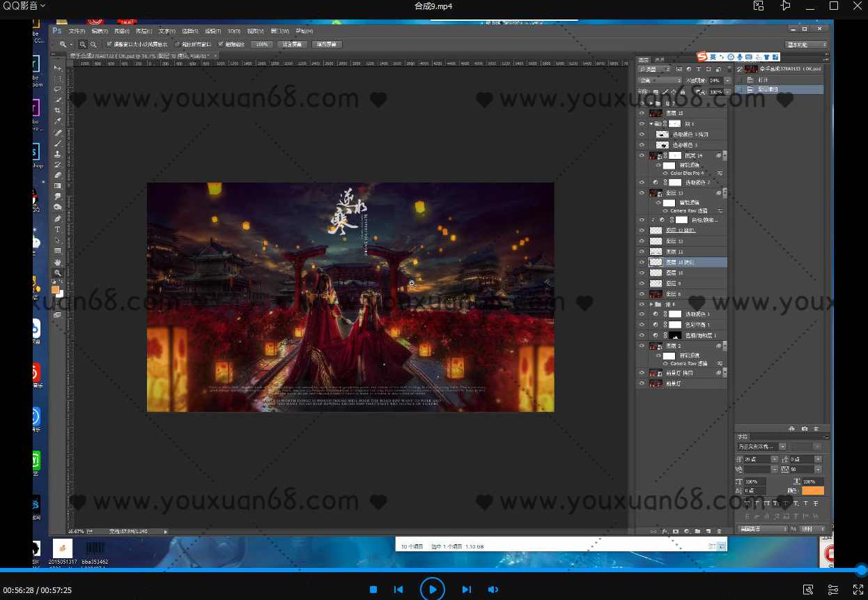The height and width of the screenshot is (600, 868).
Task: Stop the video with the square icon
Action: (x=373, y=590)
